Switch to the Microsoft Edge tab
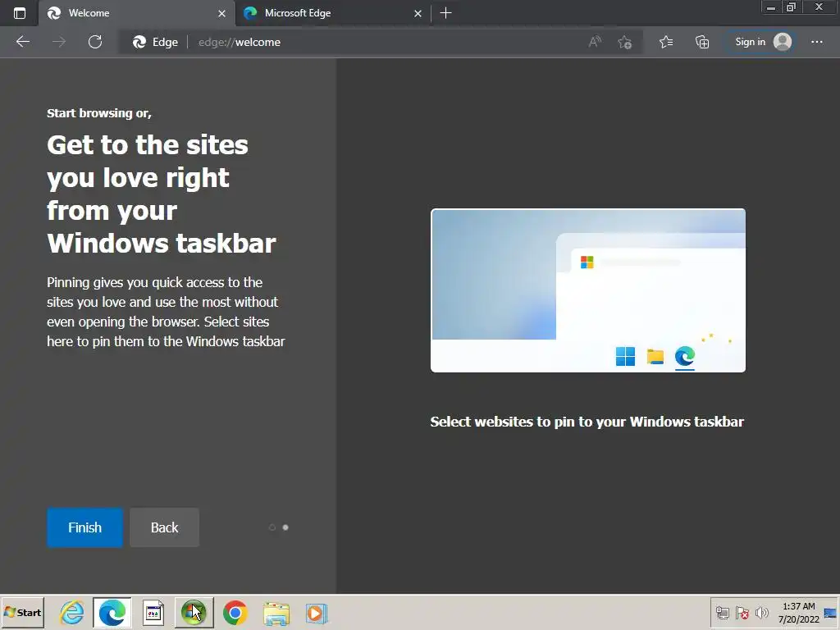This screenshot has width=840, height=630. click(333, 13)
